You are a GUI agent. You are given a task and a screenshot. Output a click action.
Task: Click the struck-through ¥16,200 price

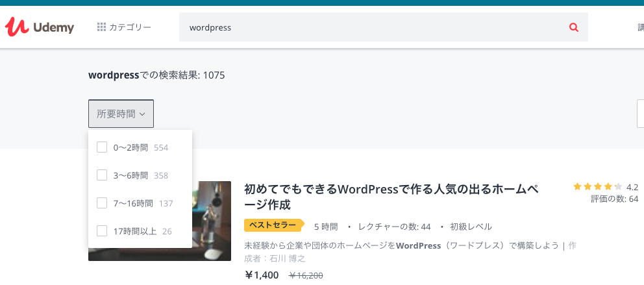click(306, 275)
